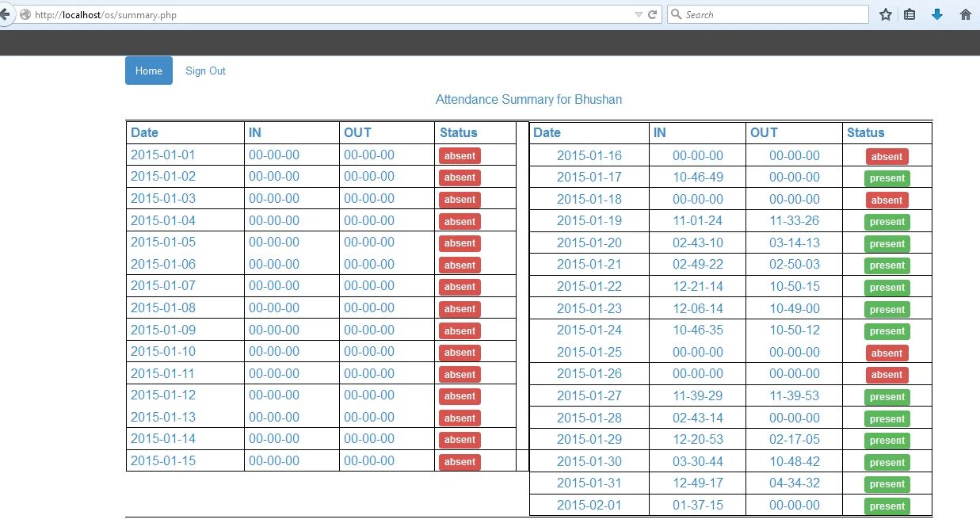
Task: Click the OUT time 10-48-42
Action: tap(795, 462)
